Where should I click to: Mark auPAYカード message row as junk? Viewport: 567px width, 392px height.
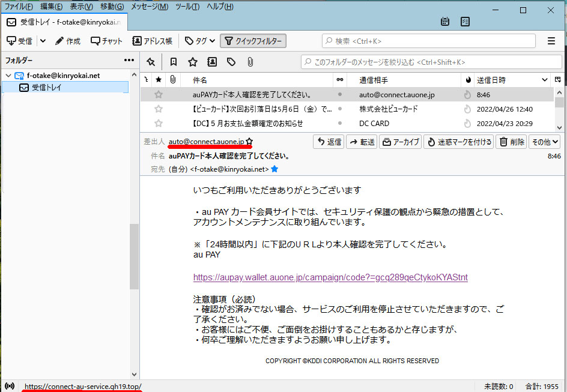pos(467,95)
